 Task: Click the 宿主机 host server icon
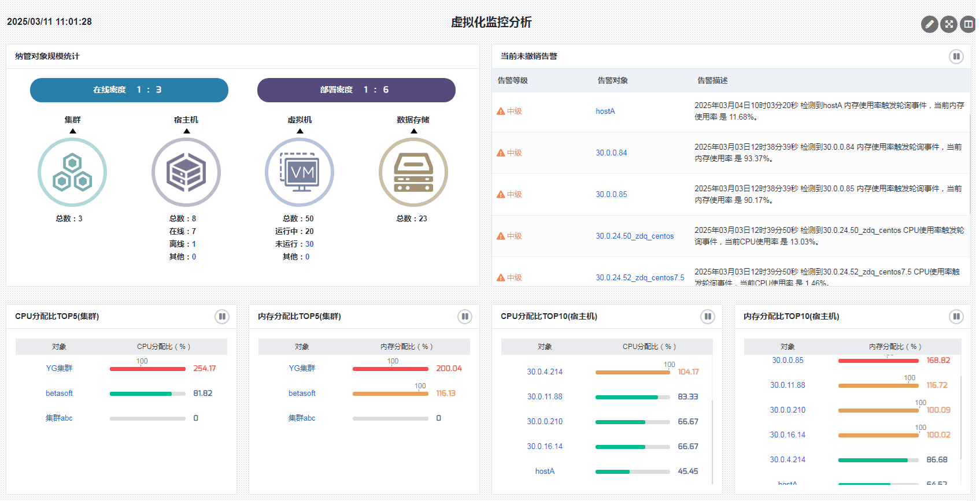186,172
